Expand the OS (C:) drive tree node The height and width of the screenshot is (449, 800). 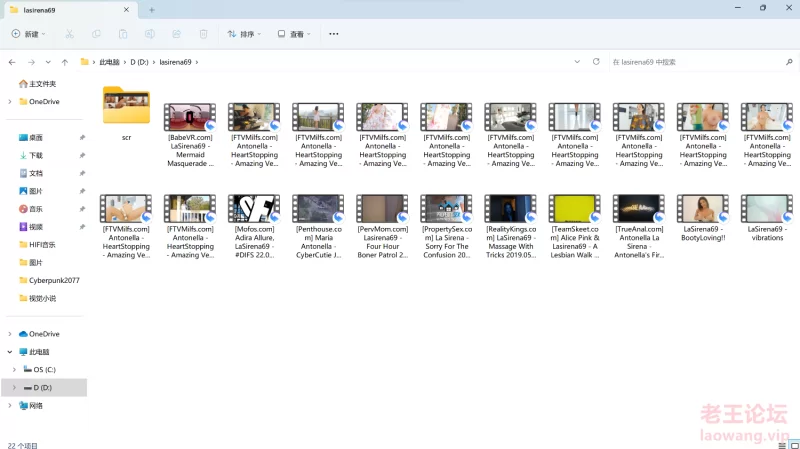click(x=13, y=370)
